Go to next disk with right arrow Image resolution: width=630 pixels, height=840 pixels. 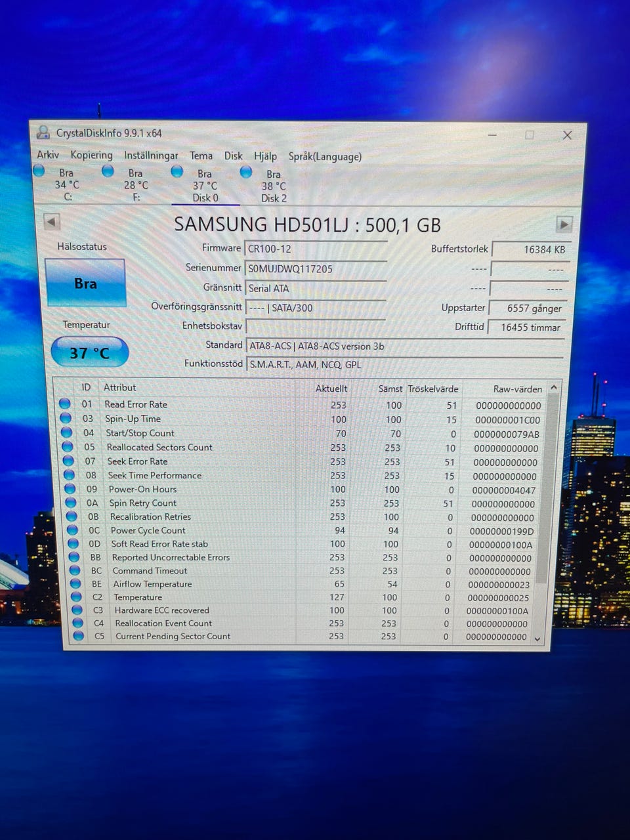tap(564, 224)
